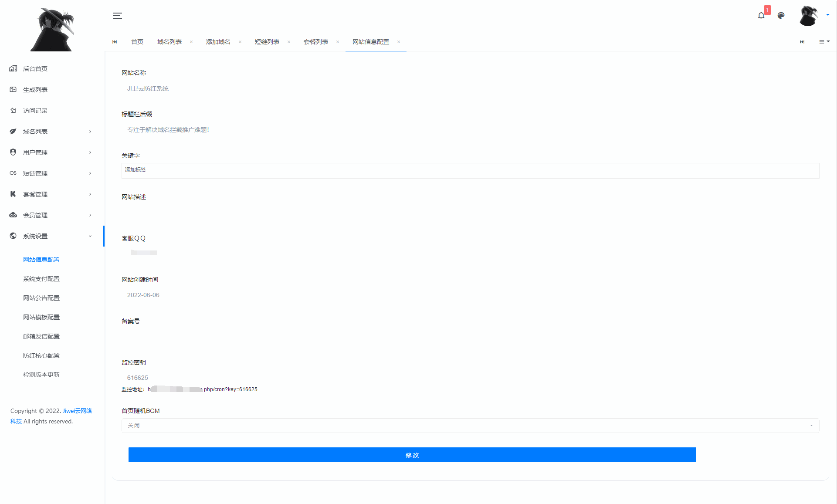
Task: Click the user avatar at top right
Action: coord(809,16)
